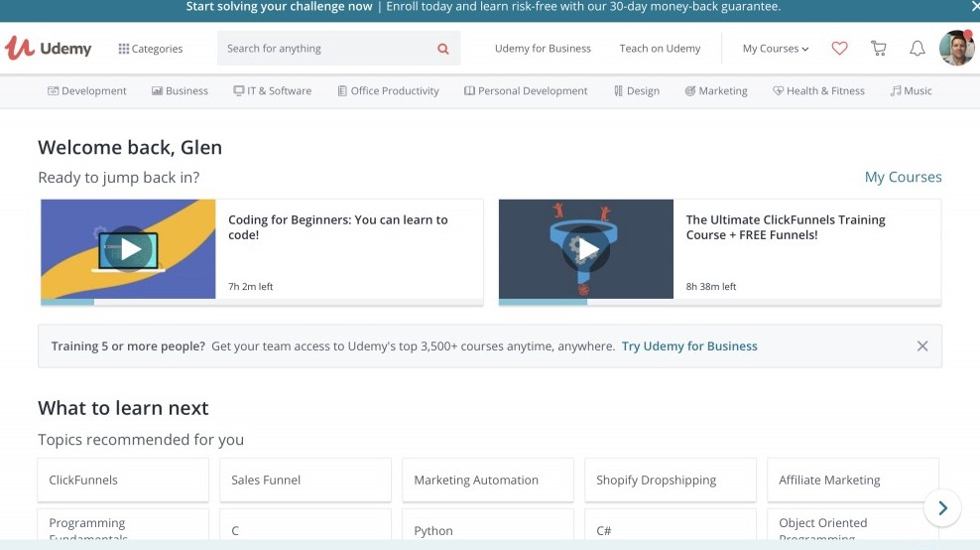Open Coding for Beginners course title
980x550 pixels.
[337, 227]
